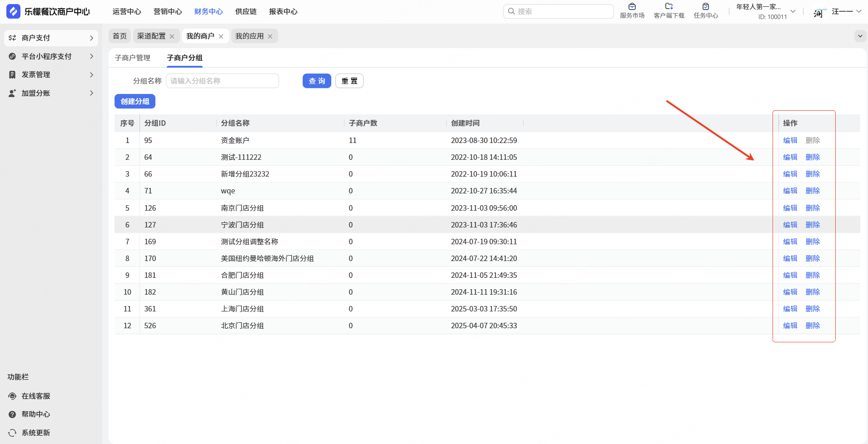Viewport: 868px width, 444px height.
Task: Click the 在线客服 online support icon
Action: point(12,396)
